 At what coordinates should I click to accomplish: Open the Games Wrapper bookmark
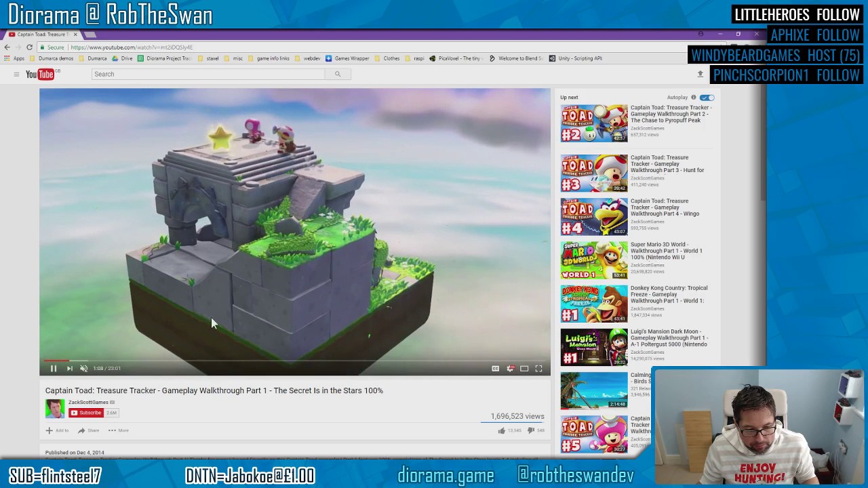pos(347,58)
